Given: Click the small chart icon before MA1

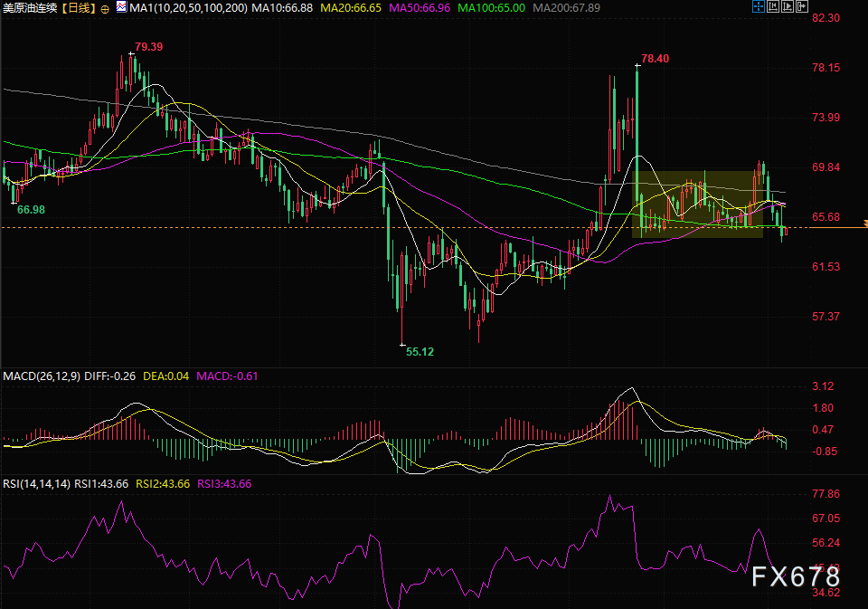Looking at the screenshot, I should coord(120,8).
